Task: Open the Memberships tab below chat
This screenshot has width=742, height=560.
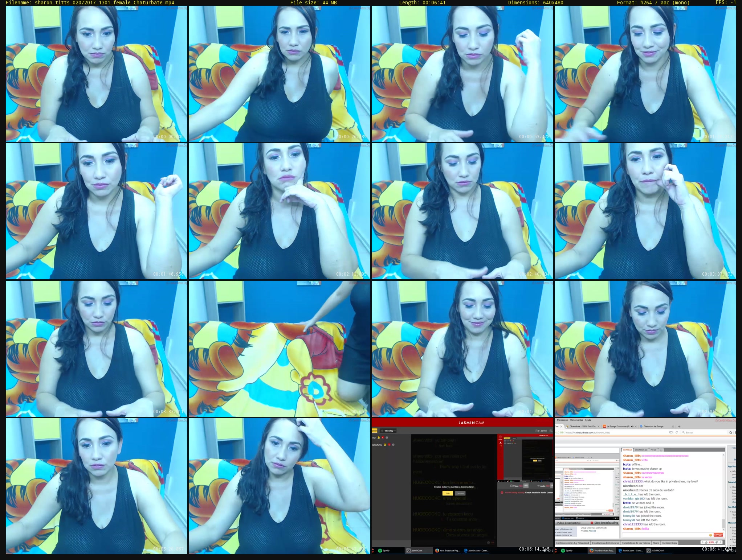Action: pyautogui.click(x=669, y=543)
